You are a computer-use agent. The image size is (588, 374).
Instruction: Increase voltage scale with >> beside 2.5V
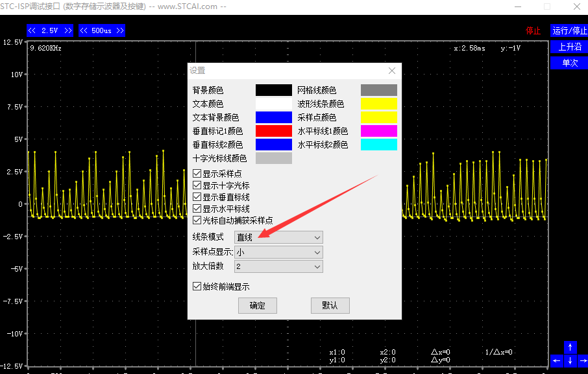(x=68, y=30)
